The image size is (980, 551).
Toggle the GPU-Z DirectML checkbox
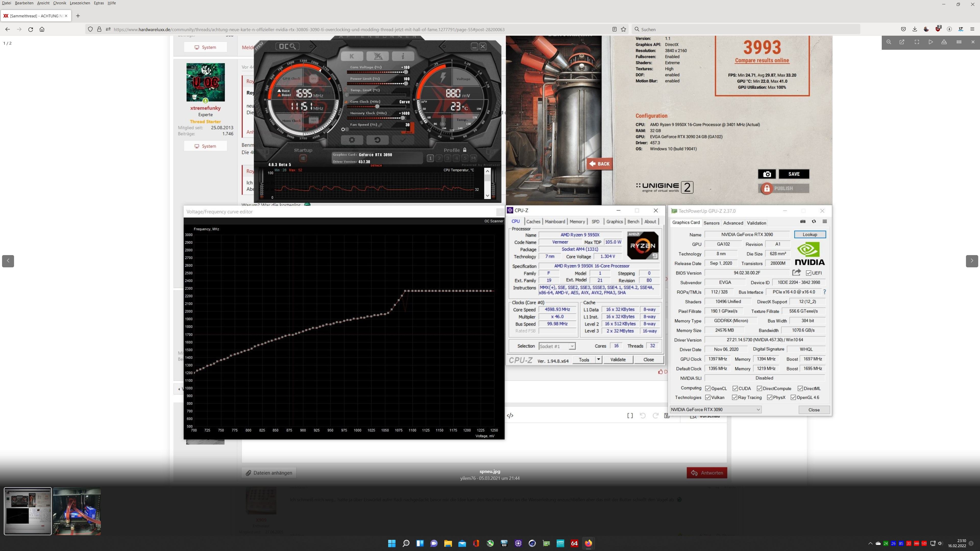click(x=800, y=389)
